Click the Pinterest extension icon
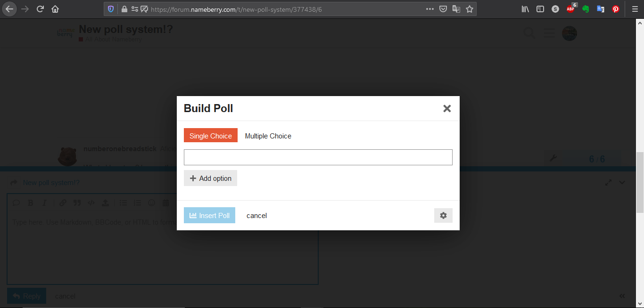Viewport: 644px width, 308px height. [x=616, y=9]
